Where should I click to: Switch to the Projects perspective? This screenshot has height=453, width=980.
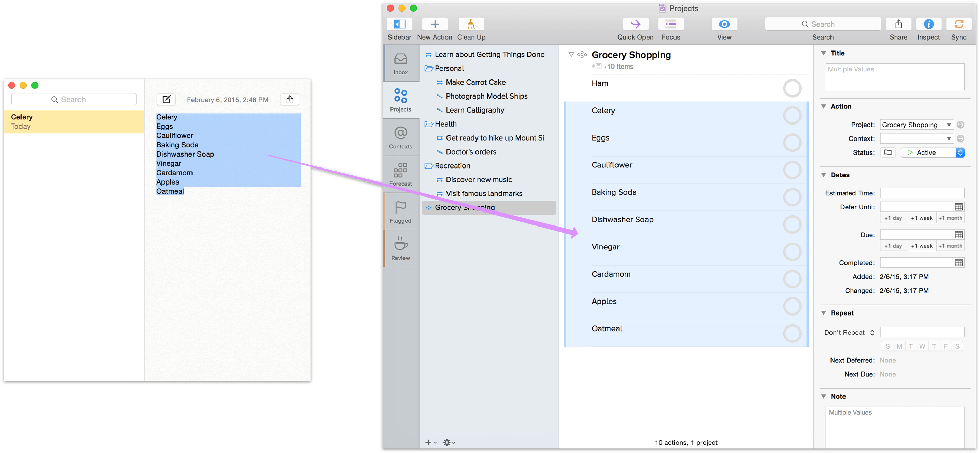click(401, 100)
